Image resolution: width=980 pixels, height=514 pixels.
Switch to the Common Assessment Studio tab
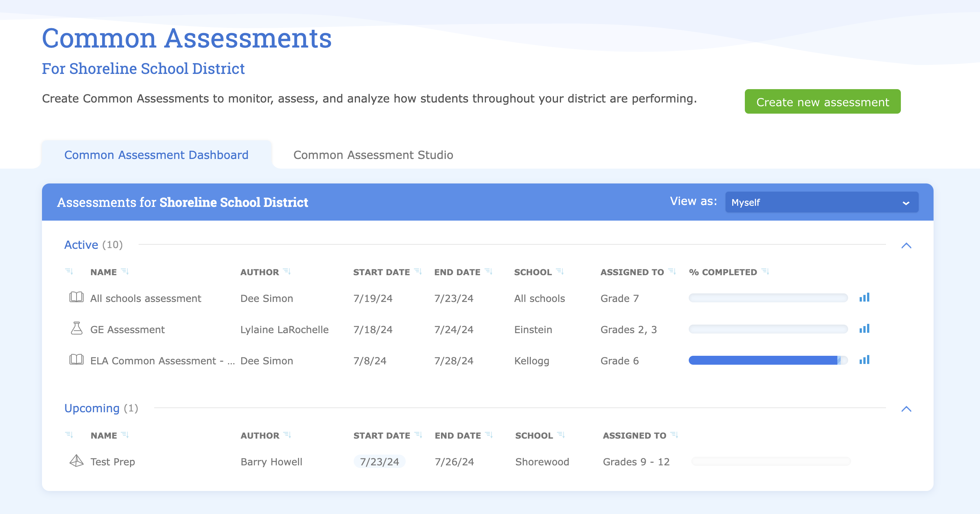(x=373, y=154)
